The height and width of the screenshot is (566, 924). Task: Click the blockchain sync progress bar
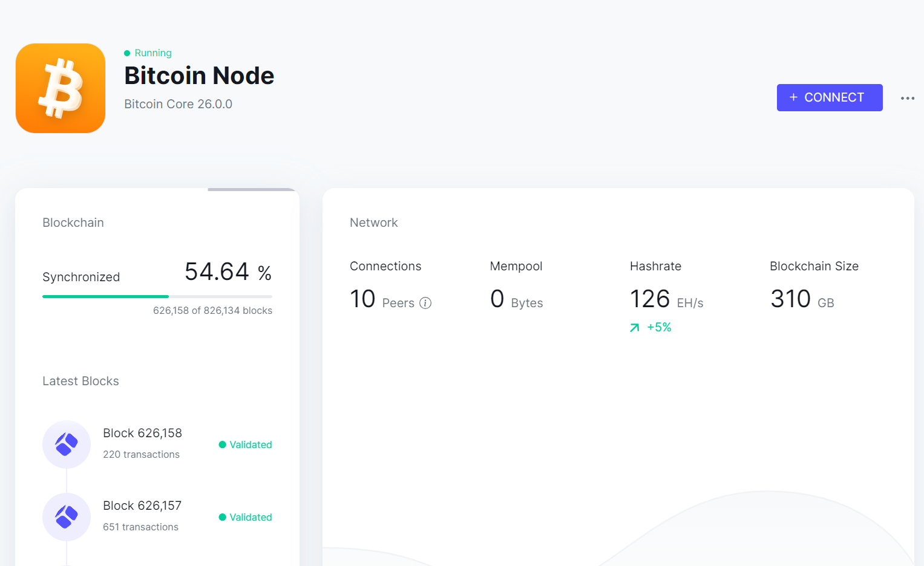tap(157, 296)
